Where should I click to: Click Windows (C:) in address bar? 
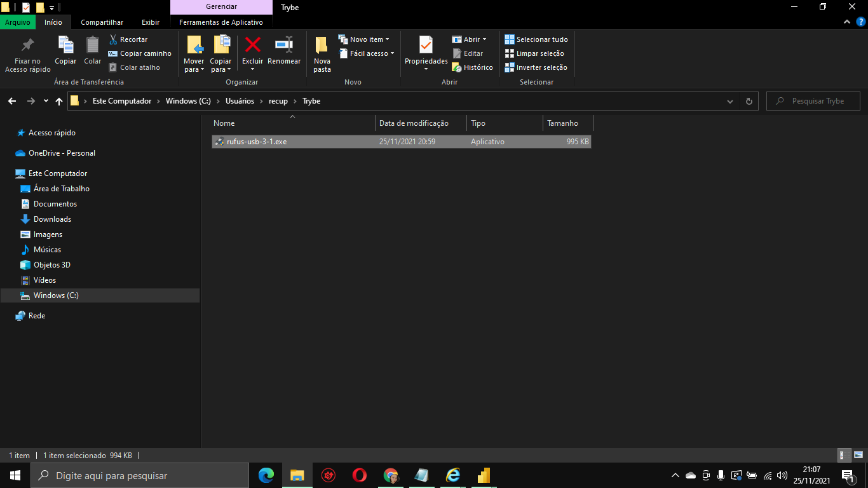coord(188,101)
